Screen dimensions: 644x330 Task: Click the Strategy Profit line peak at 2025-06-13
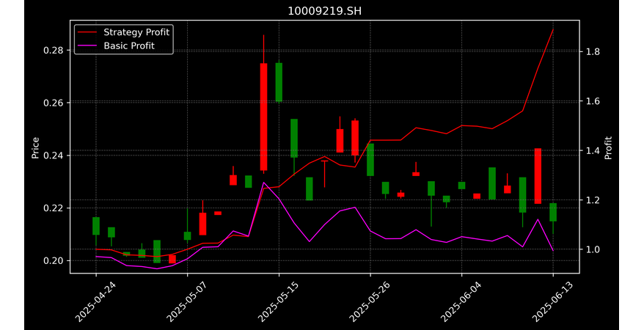pos(553,29)
